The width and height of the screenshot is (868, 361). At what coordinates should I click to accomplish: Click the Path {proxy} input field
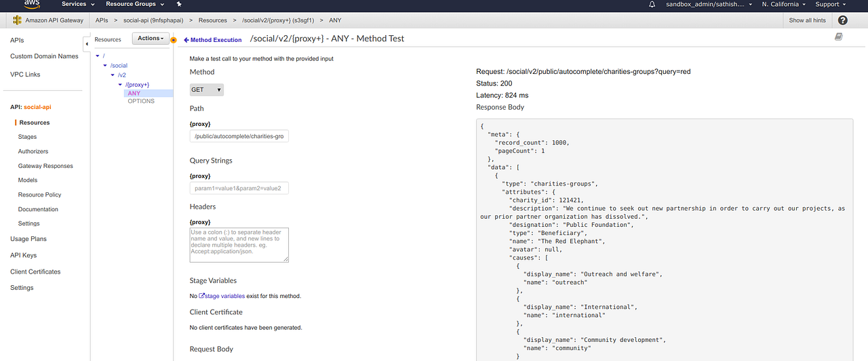click(239, 136)
